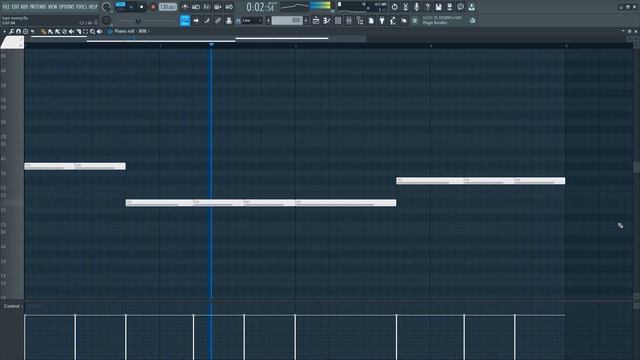Screen dimensions: 640x360
Task: Open the Mixer window
Action: (x=349, y=20)
